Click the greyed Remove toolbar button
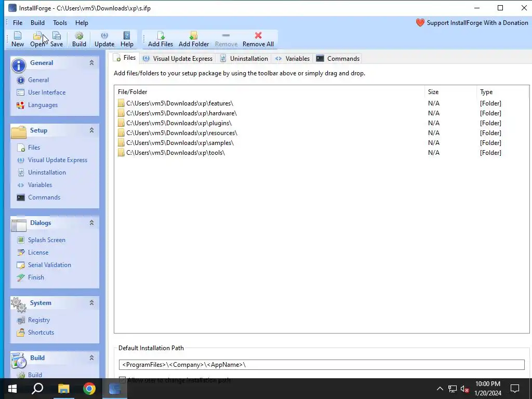 (226, 39)
